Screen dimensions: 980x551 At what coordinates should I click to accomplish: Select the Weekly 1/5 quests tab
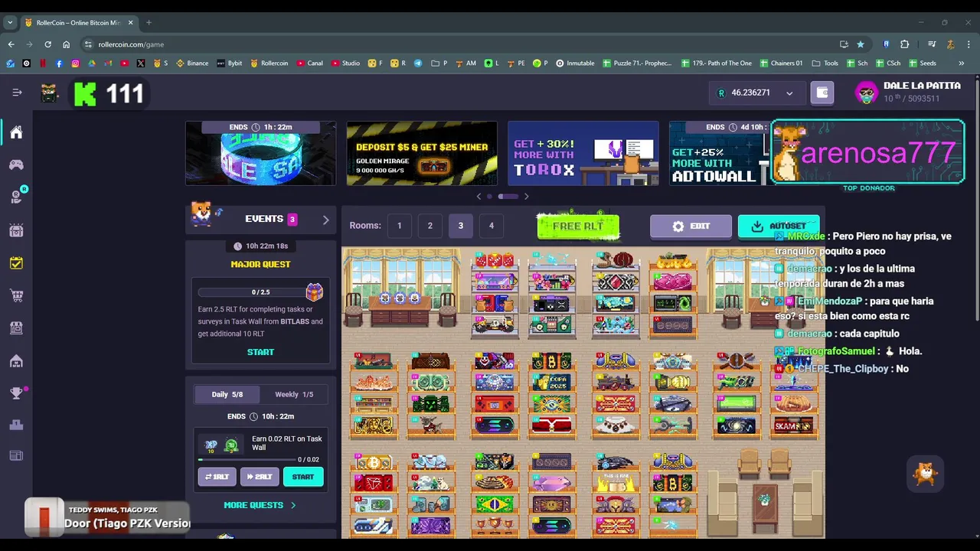pyautogui.click(x=294, y=394)
